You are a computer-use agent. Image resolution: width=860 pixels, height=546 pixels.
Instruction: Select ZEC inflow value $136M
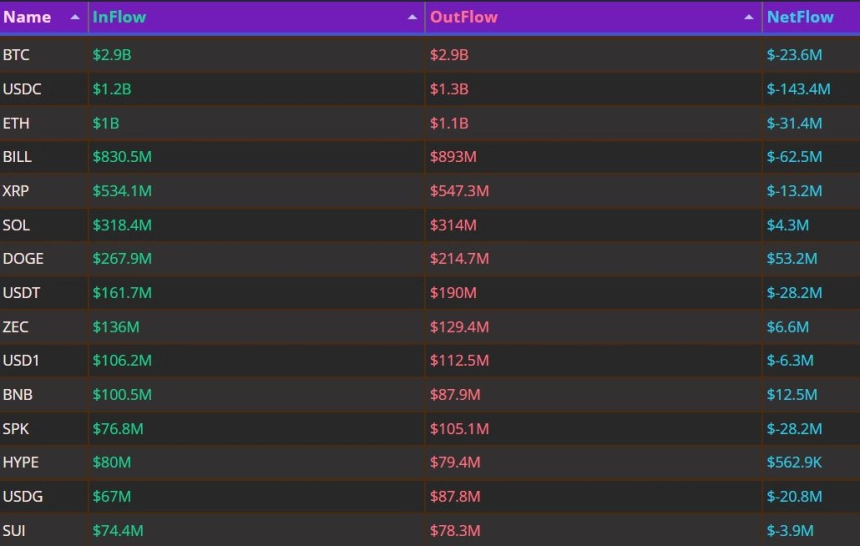pos(116,327)
